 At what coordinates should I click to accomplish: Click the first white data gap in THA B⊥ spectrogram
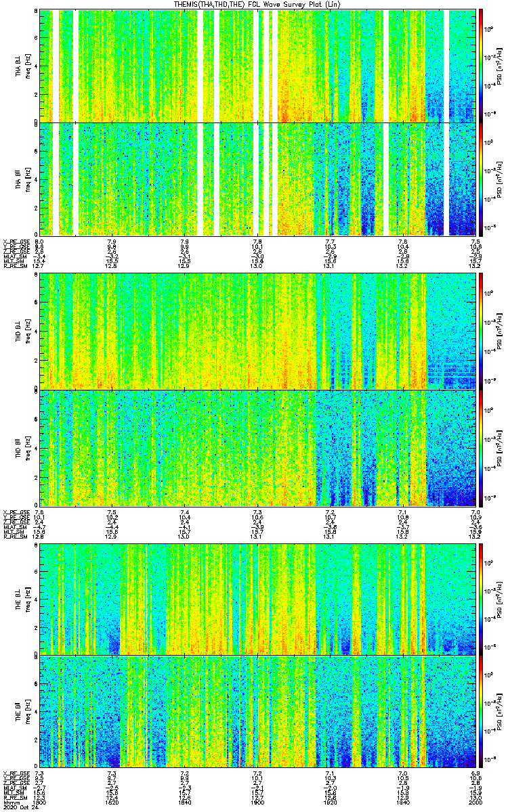tap(56, 66)
